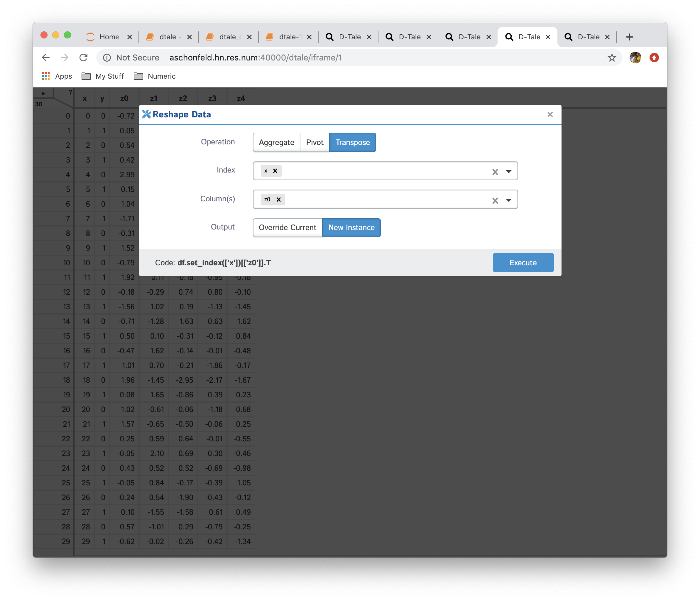This screenshot has height=601, width=700.
Task: Expand the Column(s) dropdown arrow
Action: (x=508, y=200)
